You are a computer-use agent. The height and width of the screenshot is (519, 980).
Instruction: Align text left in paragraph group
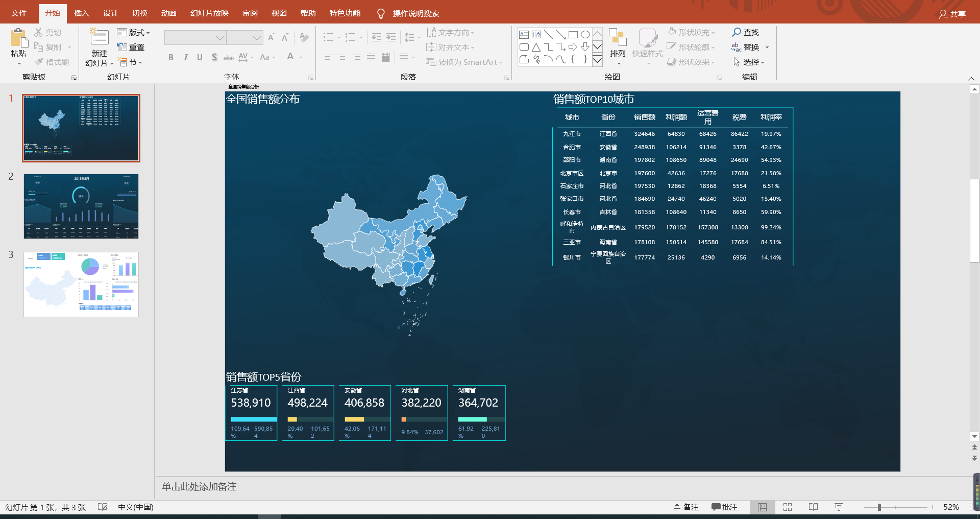coord(328,57)
